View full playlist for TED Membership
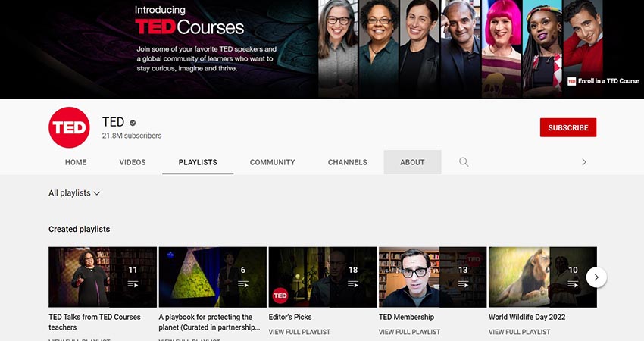The image size is (644, 341). [409, 332]
